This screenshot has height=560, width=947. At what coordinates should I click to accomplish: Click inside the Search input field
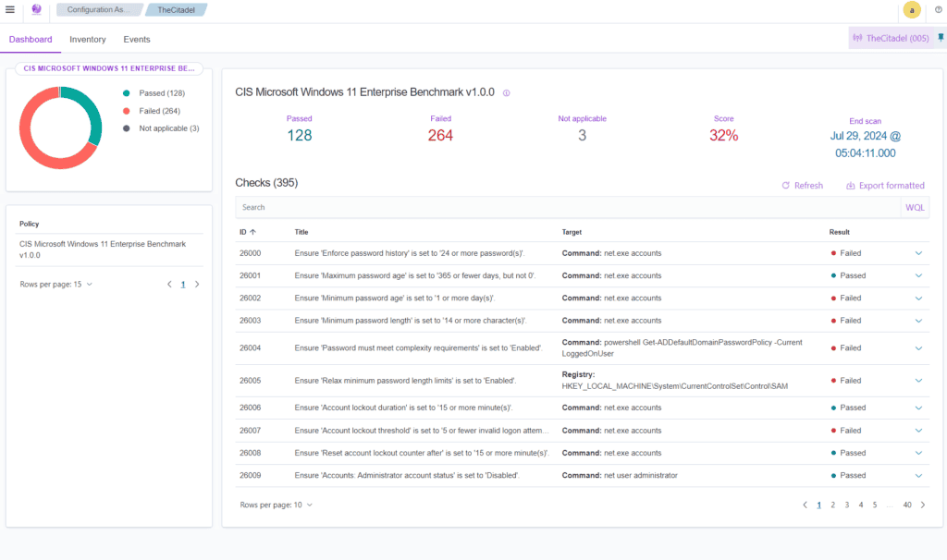pyautogui.click(x=462, y=206)
